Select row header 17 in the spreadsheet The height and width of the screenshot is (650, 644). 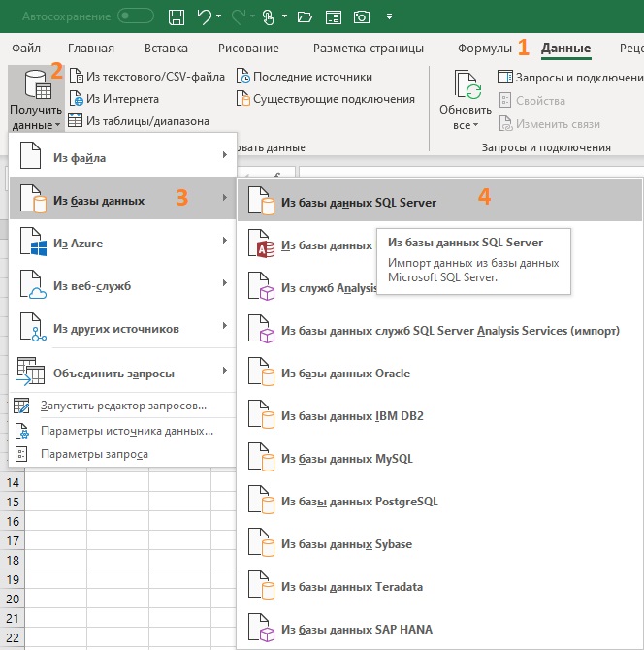(x=13, y=540)
